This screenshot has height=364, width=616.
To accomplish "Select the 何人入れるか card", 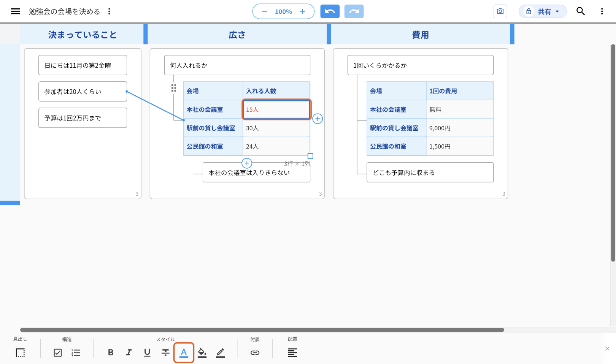I will tap(237, 65).
